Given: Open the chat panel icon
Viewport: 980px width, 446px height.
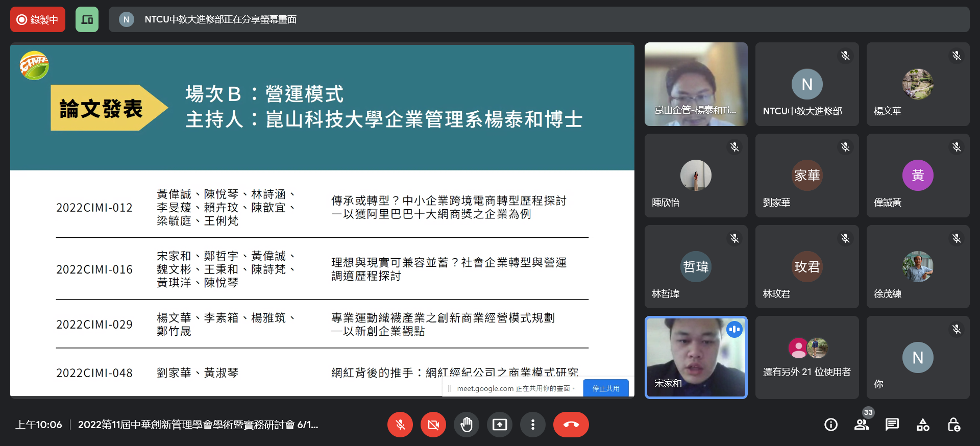Looking at the screenshot, I should 892,425.
